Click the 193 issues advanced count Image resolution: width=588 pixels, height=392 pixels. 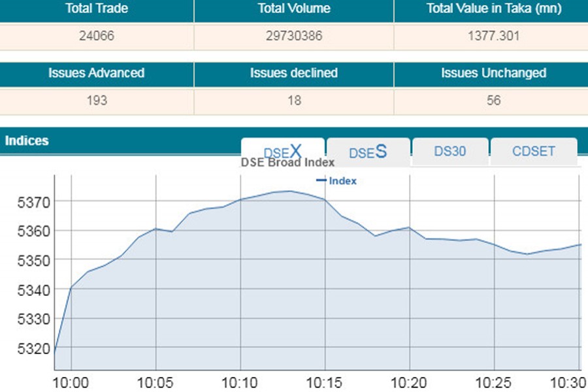click(97, 101)
